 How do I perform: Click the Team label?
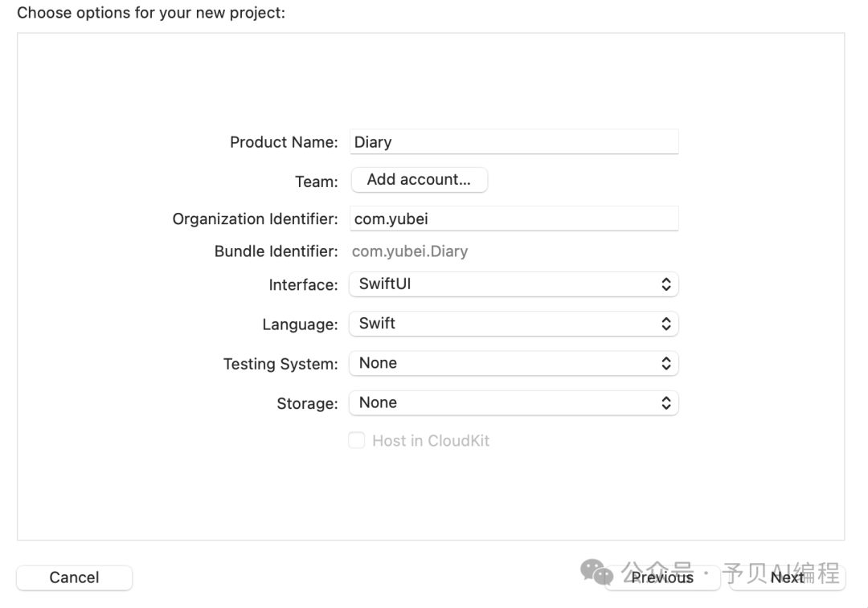[317, 182]
